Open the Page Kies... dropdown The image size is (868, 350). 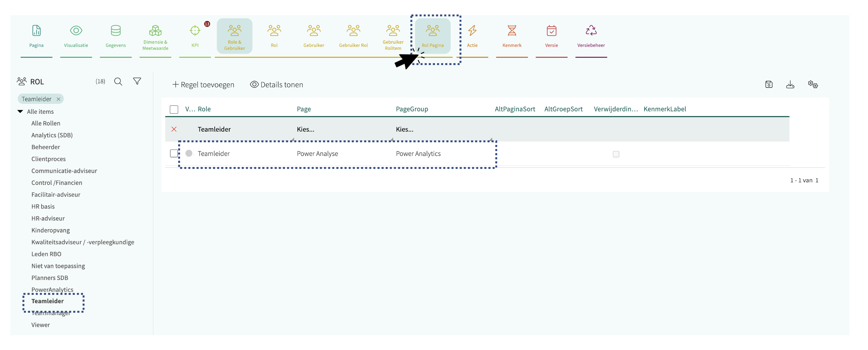[306, 129]
